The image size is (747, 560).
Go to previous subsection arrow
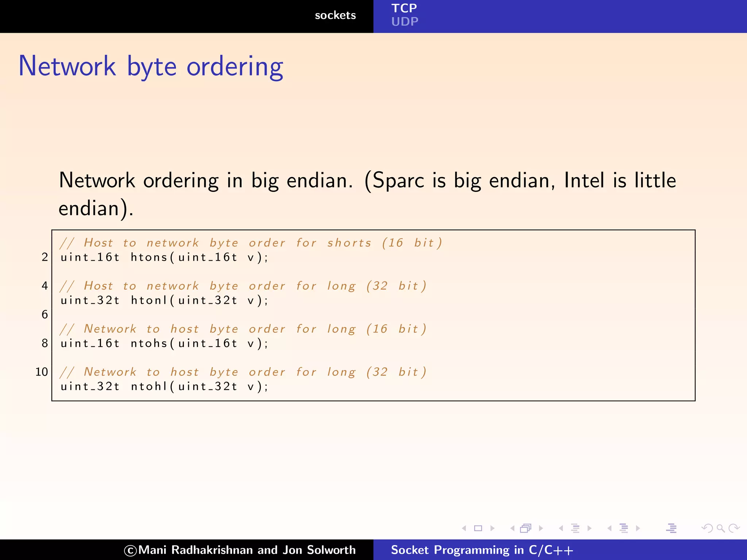pyautogui.click(x=561, y=528)
